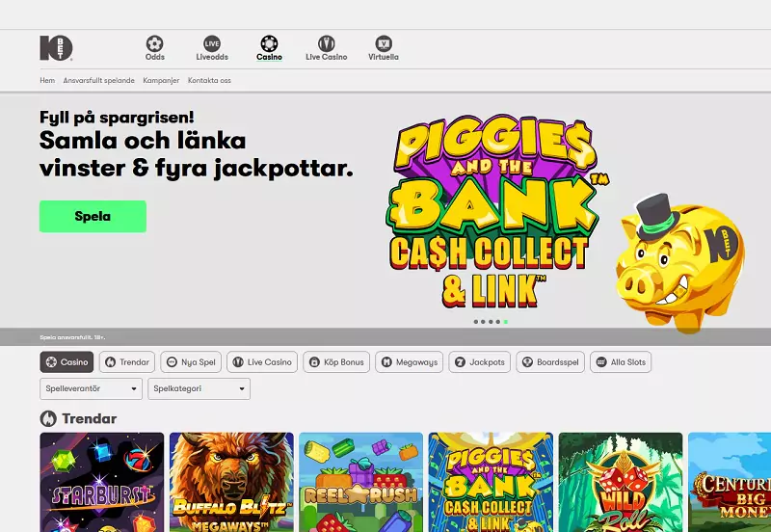Click the Trendar section heading
Image resolution: width=771 pixels, height=532 pixels.
(x=89, y=418)
